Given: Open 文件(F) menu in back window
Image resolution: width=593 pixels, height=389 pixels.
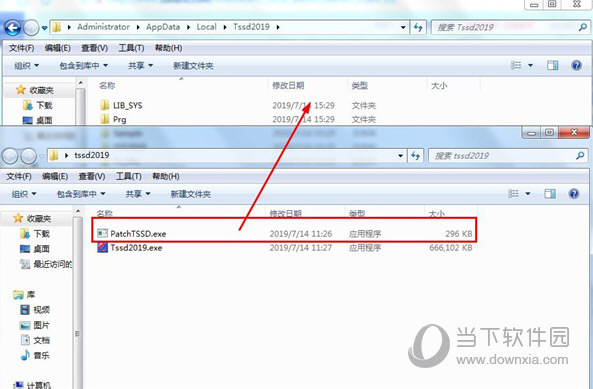Looking at the screenshot, I should click(22, 48).
